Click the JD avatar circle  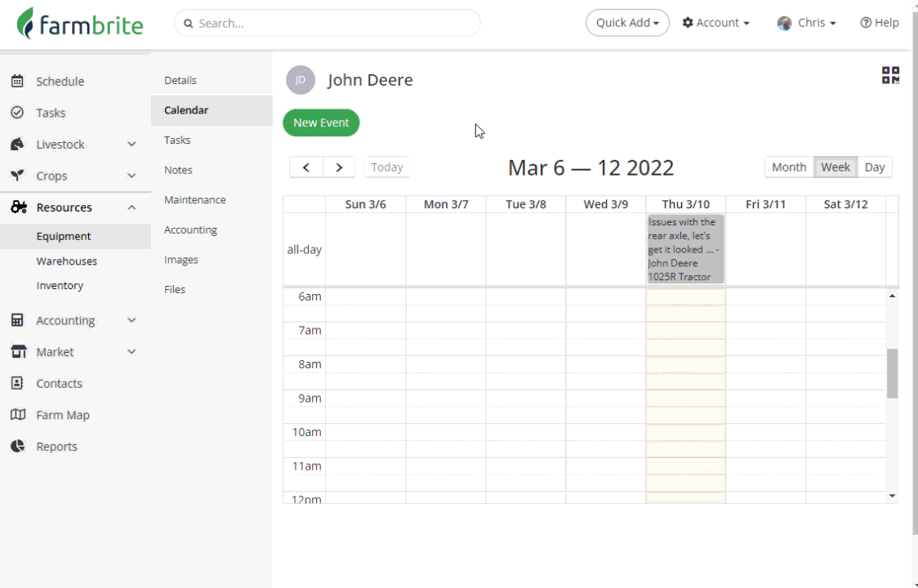(301, 80)
